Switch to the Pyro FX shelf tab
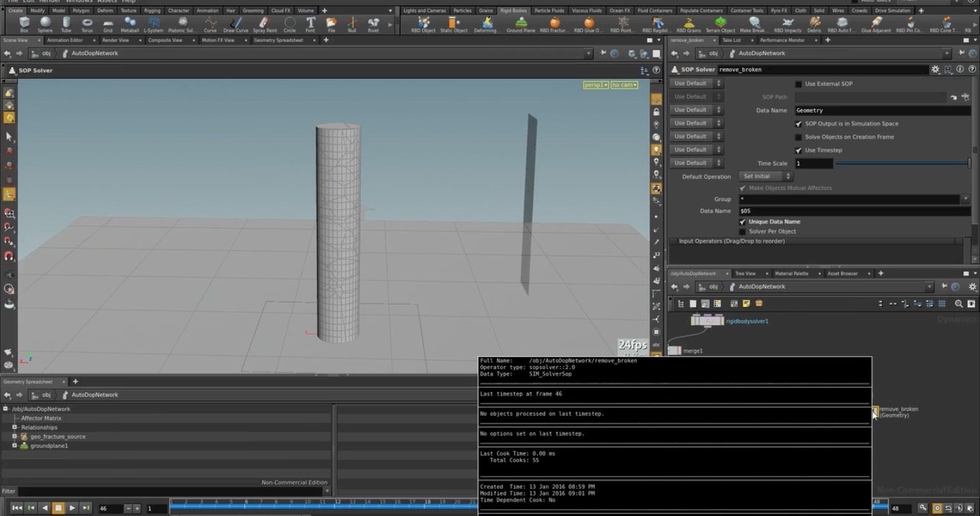980x516 pixels. tap(779, 11)
